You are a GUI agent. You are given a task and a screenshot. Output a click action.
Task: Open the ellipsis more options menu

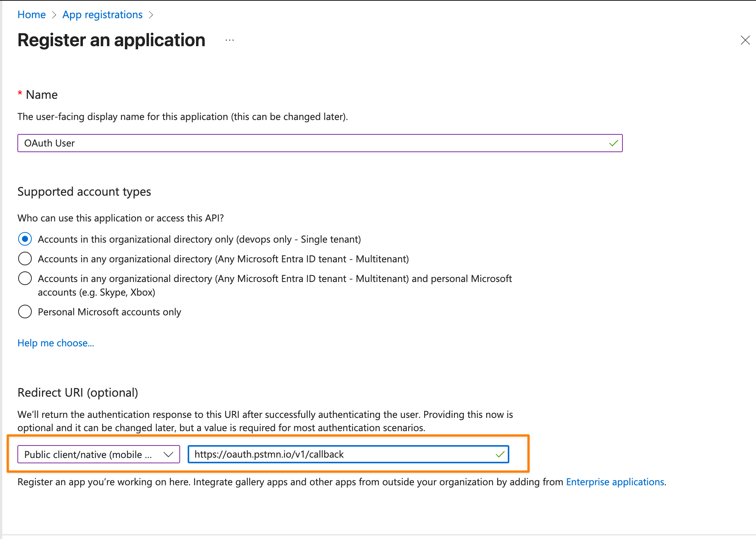(230, 40)
